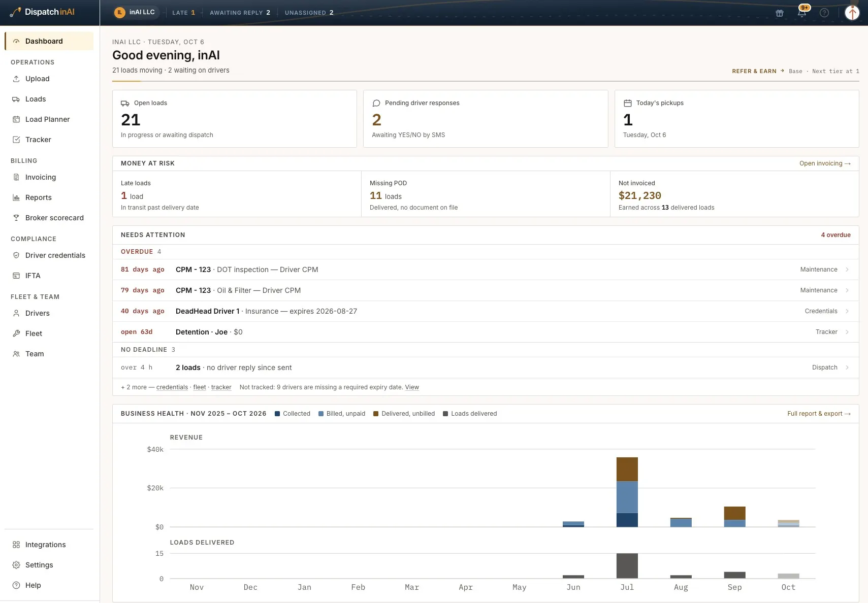The width and height of the screenshot is (868, 603).
Task: Click the Invoicing document icon
Action: (16, 177)
